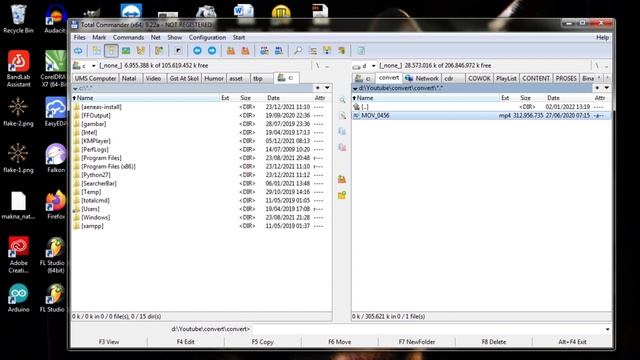This screenshot has height=360, width=640.
Task: Toggle the directory tree view icon
Action: tap(140, 51)
